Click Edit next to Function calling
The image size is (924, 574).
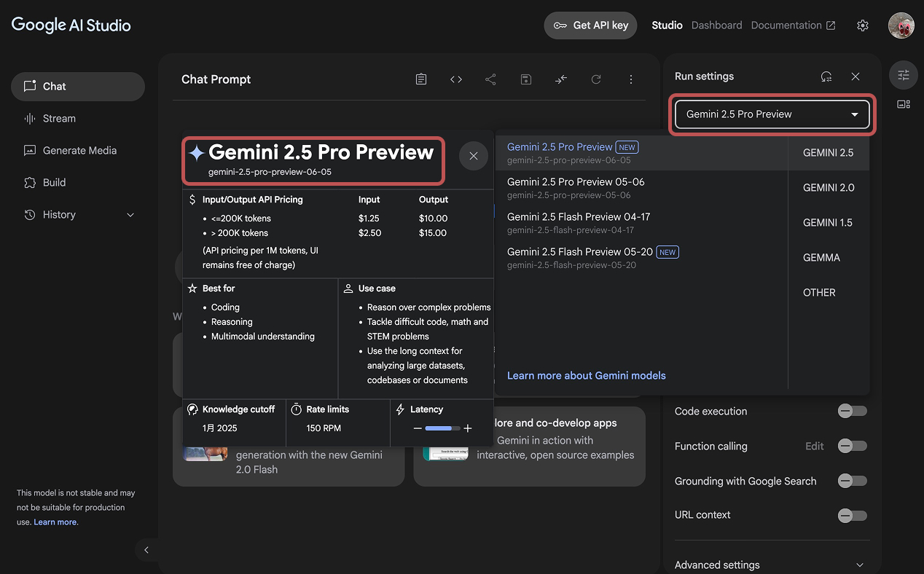(x=815, y=446)
